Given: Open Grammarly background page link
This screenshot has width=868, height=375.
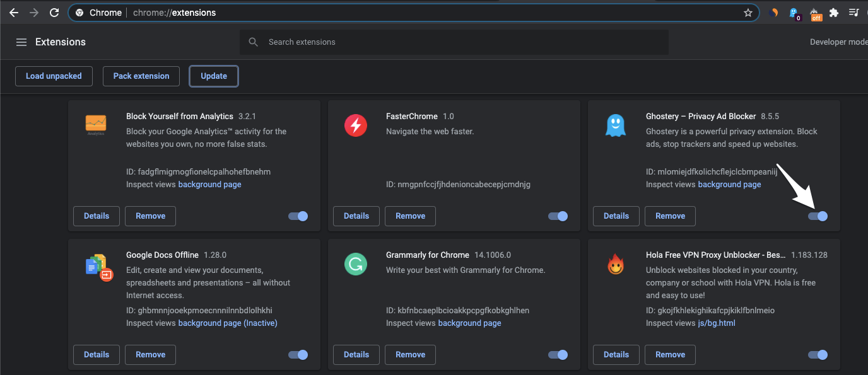Looking at the screenshot, I should coord(470,323).
